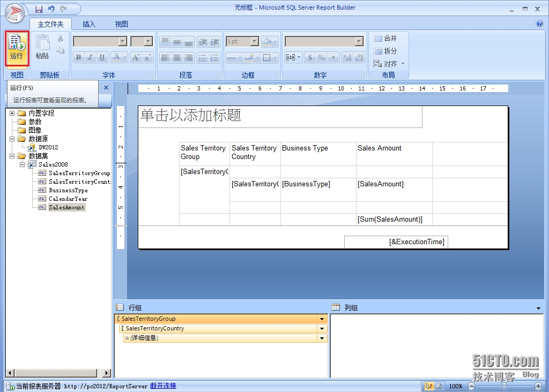Screen dimensions: 549x392
Task: Click the Cut scissors icon
Action: [60, 38]
